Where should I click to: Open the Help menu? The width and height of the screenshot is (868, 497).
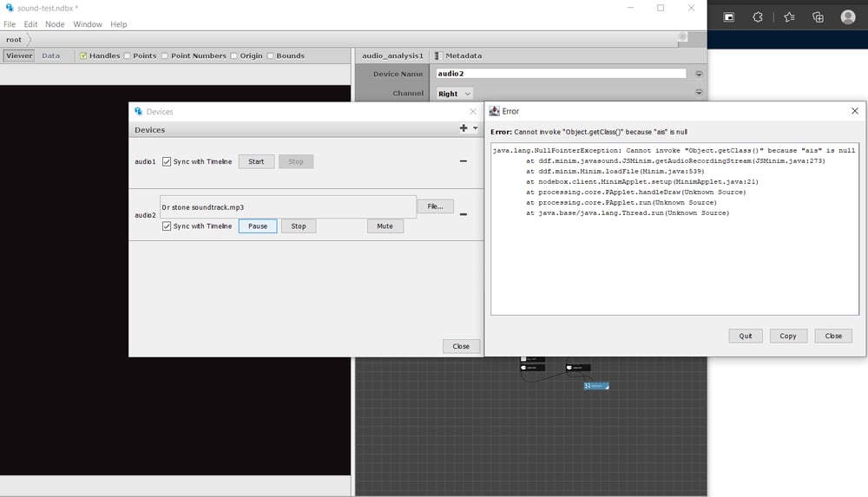pos(118,24)
